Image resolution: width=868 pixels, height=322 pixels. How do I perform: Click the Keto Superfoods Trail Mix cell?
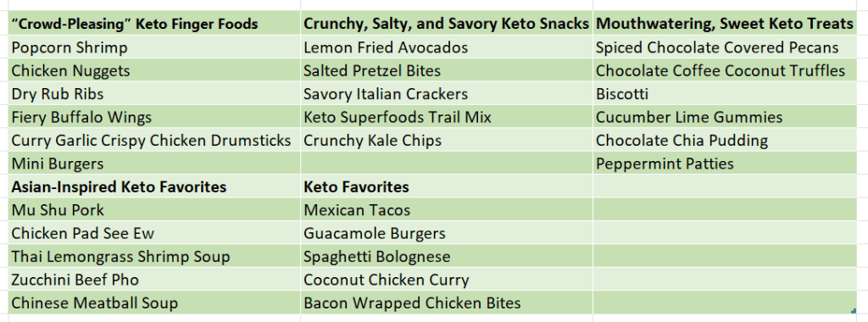click(447, 117)
